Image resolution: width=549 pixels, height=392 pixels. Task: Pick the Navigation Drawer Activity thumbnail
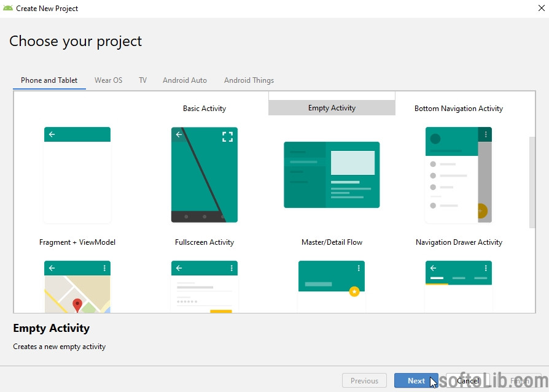point(459,175)
